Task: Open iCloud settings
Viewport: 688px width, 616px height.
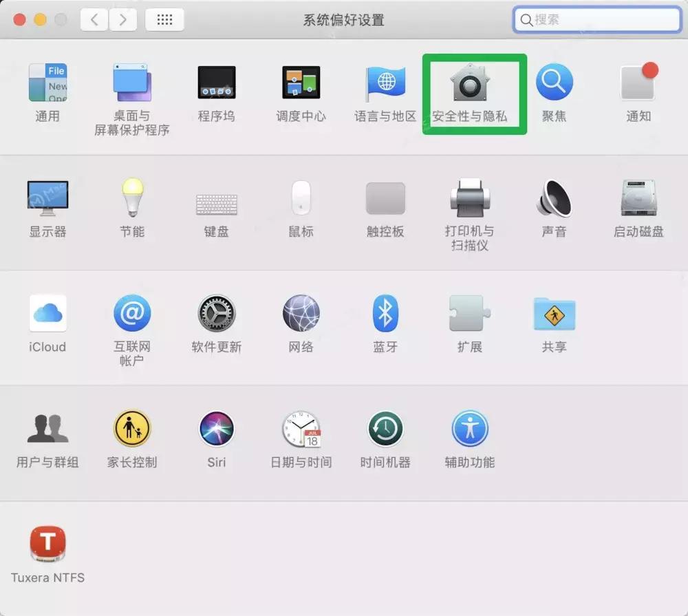Action: pos(47,313)
